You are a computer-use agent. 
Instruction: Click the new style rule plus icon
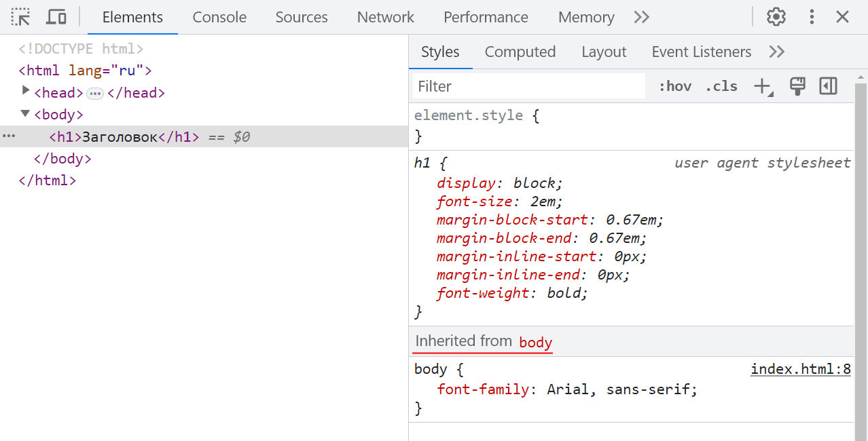pos(762,86)
